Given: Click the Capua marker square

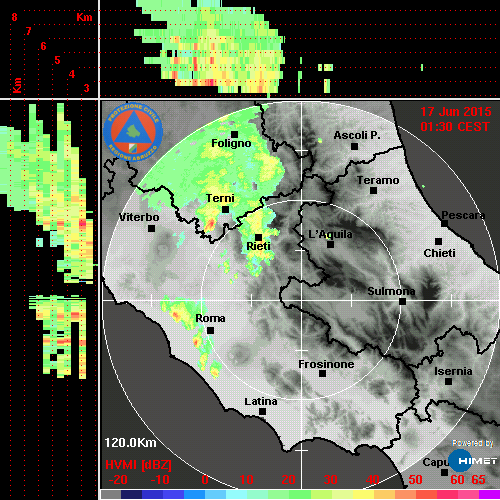Looking at the screenshot, I should pos(444,472).
